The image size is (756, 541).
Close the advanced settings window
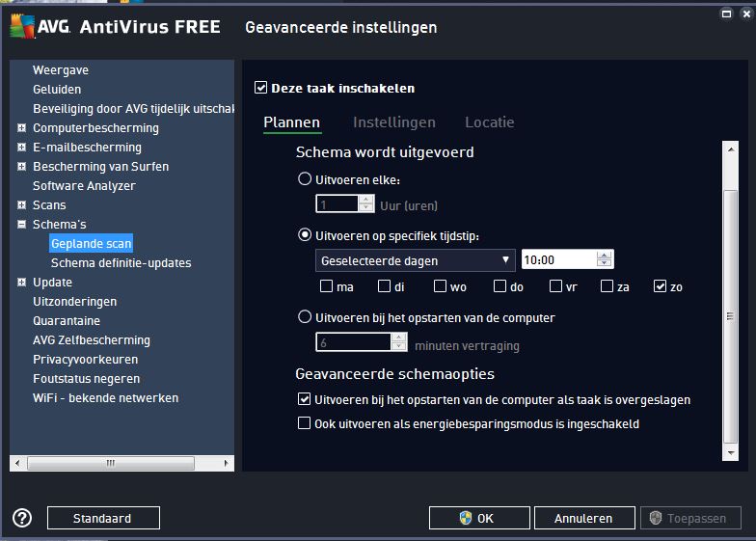tap(746, 14)
